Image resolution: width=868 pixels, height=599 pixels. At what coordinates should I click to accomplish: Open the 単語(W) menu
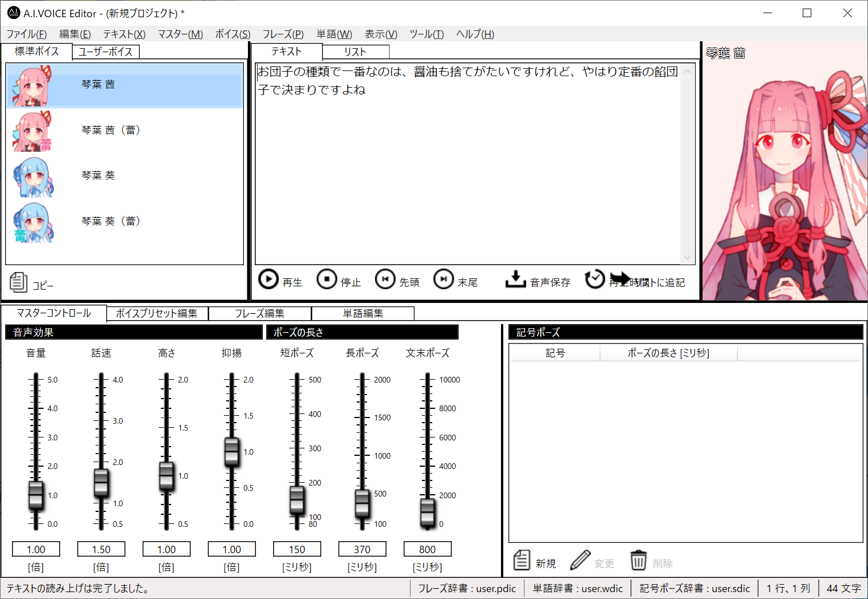[x=334, y=34]
